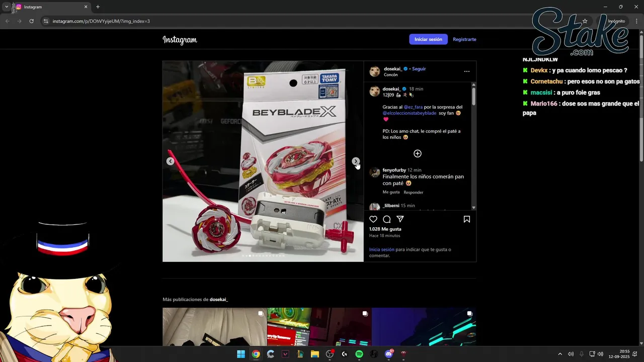Open comments with the speech bubble icon

click(387, 219)
